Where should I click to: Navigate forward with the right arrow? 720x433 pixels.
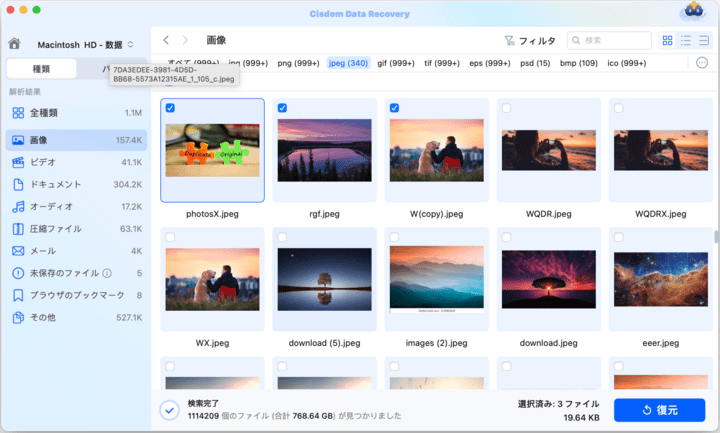point(185,40)
